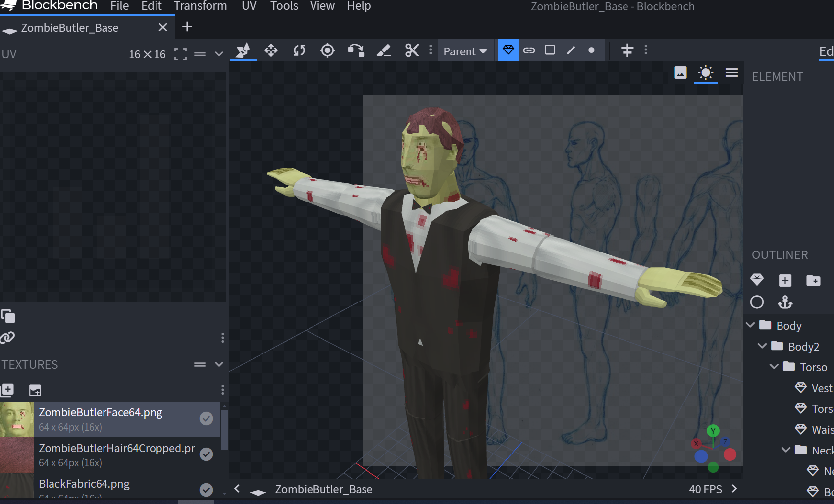Toggle viewport shading sun icon
The width and height of the screenshot is (834, 504).
point(706,73)
